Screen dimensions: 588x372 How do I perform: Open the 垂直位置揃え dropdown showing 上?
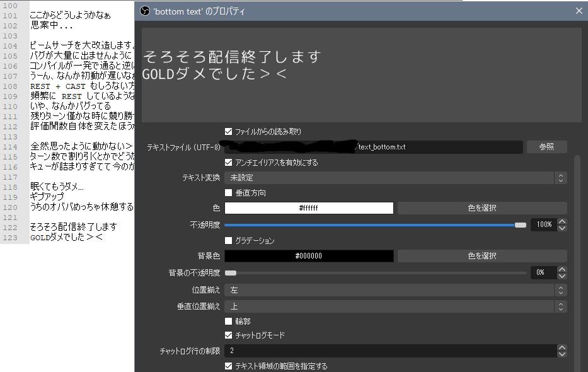[x=394, y=306]
